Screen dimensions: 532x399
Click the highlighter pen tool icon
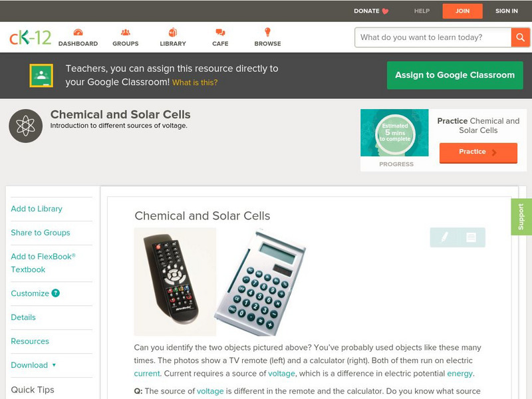point(444,237)
